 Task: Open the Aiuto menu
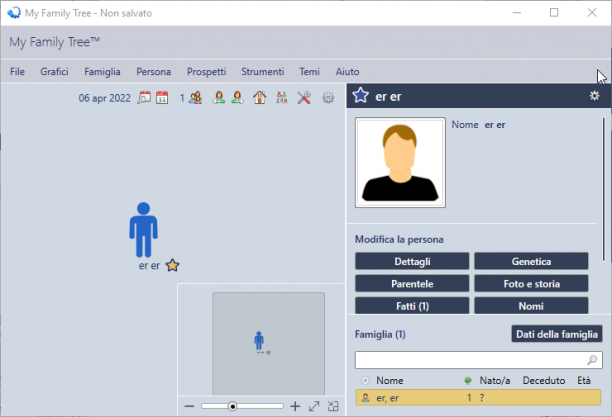tap(347, 72)
